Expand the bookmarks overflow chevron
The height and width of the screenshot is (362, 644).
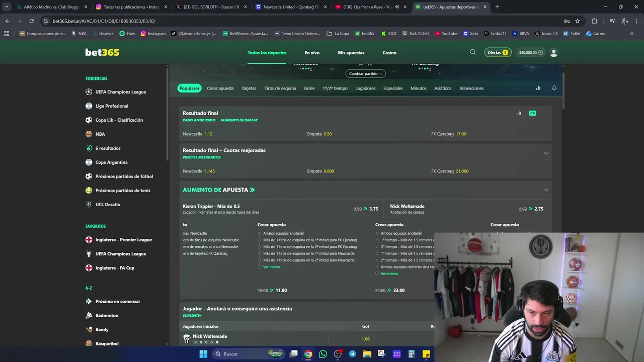click(632, 34)
